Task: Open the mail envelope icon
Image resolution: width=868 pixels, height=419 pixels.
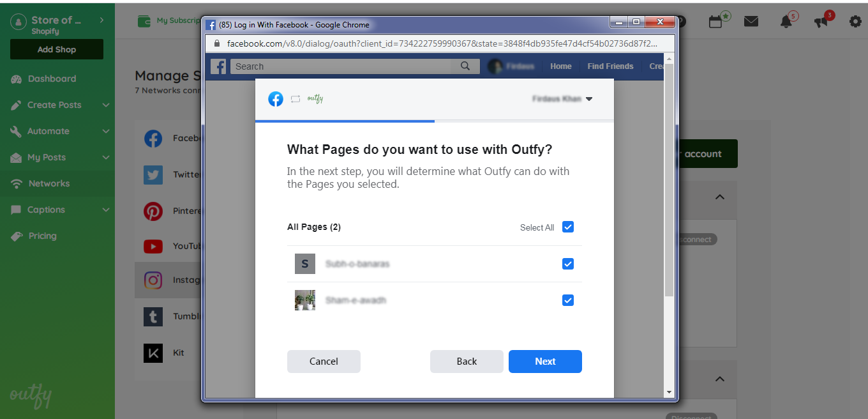Action: pos(751,22)
